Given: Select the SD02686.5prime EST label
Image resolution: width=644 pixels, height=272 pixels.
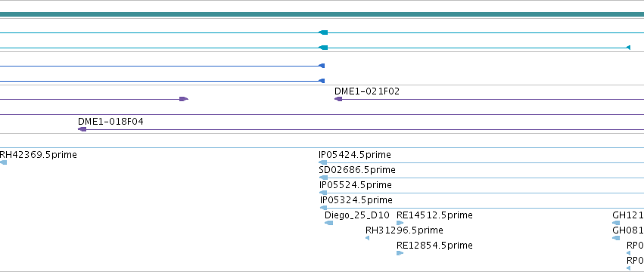Looking at the screenshot, I should click(357, 170).
